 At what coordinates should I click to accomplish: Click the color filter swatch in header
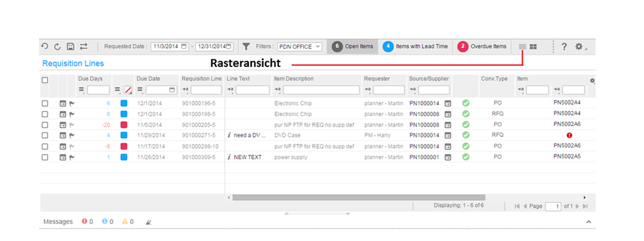(x=127, y=91)
